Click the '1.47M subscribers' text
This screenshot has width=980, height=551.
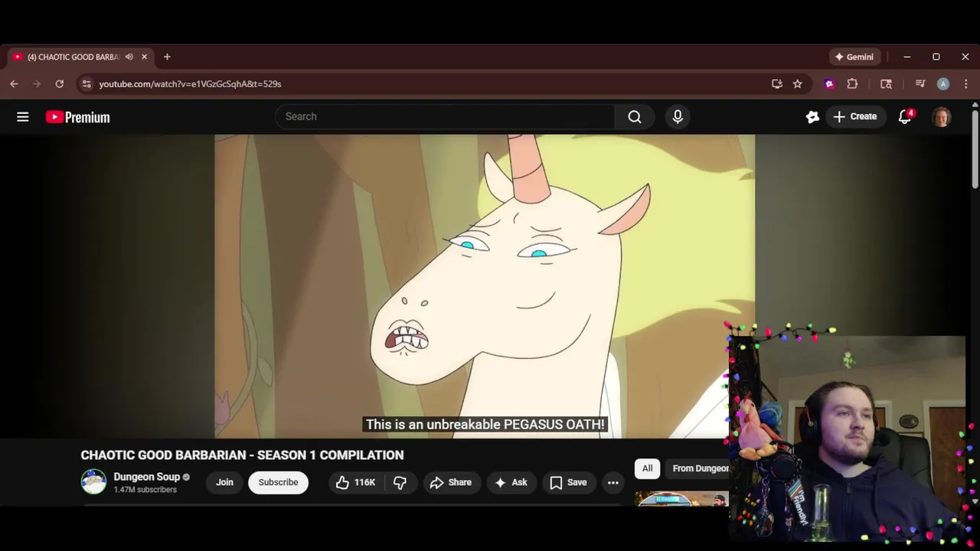[145, 490]
